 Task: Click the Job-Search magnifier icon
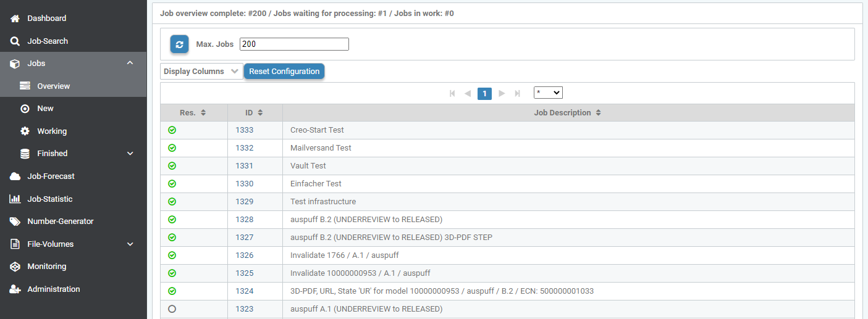(15, 41)
